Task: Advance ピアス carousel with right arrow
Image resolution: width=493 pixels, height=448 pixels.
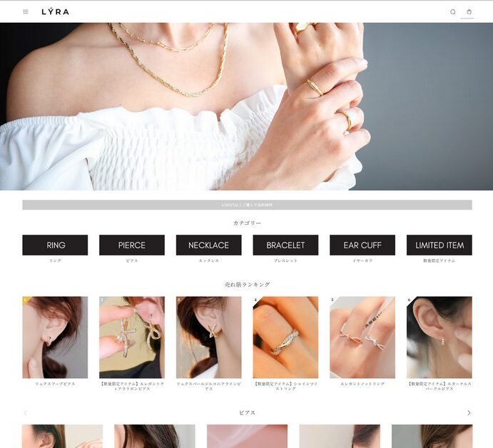Action: (x=469, y=412)
